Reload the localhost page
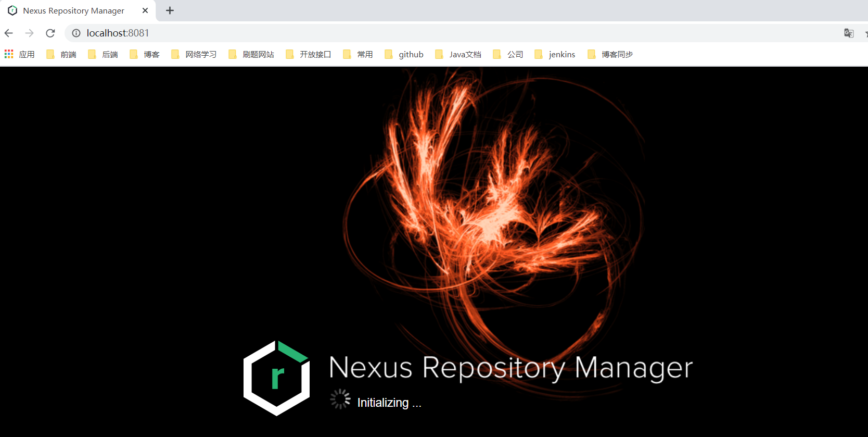The width and height of the screenshot is (868, 437). pos(50,33)
